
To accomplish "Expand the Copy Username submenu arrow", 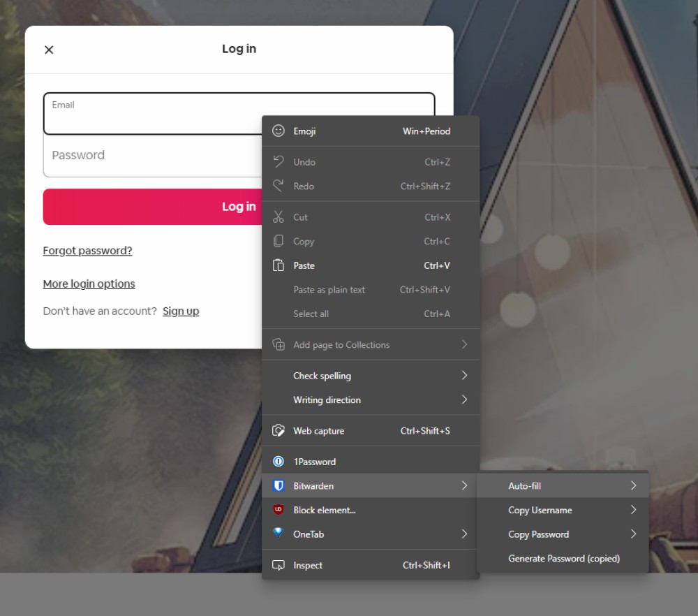I will click(x=634, y=510).
